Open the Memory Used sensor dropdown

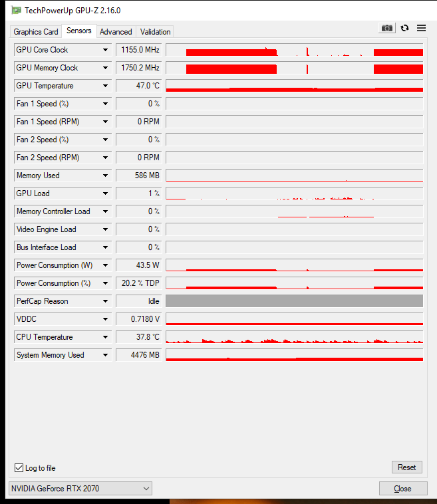(105, 176)
